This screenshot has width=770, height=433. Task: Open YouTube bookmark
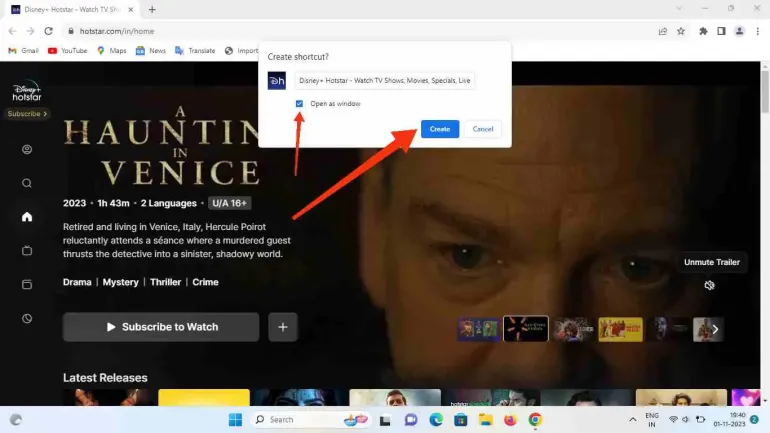pos(67,51)
